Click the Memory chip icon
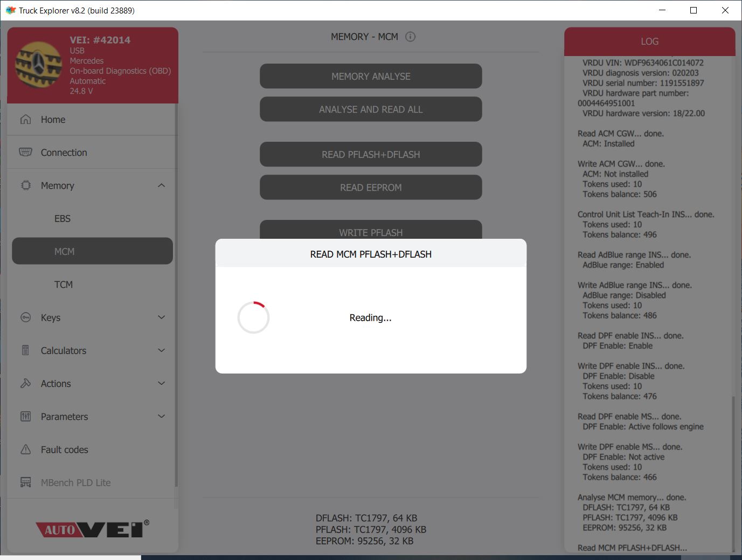The image size is (742, 560). tap(25, 185)
